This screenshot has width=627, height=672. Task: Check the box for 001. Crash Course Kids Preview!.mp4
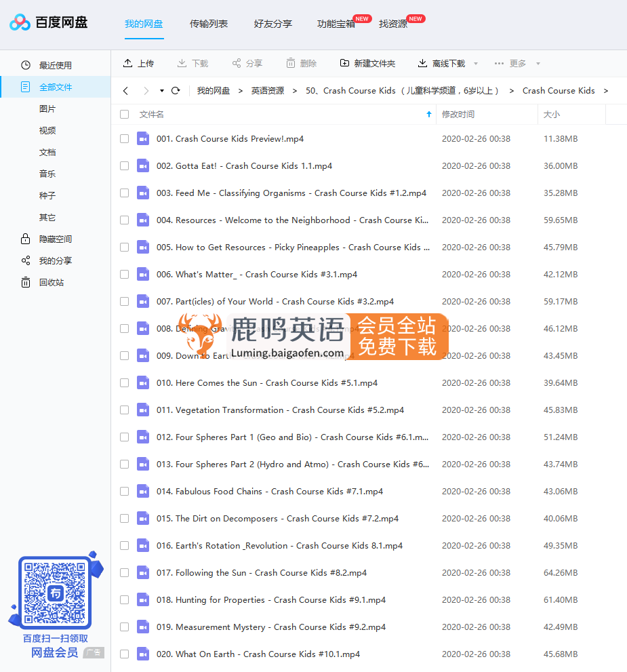pos(124,139)
